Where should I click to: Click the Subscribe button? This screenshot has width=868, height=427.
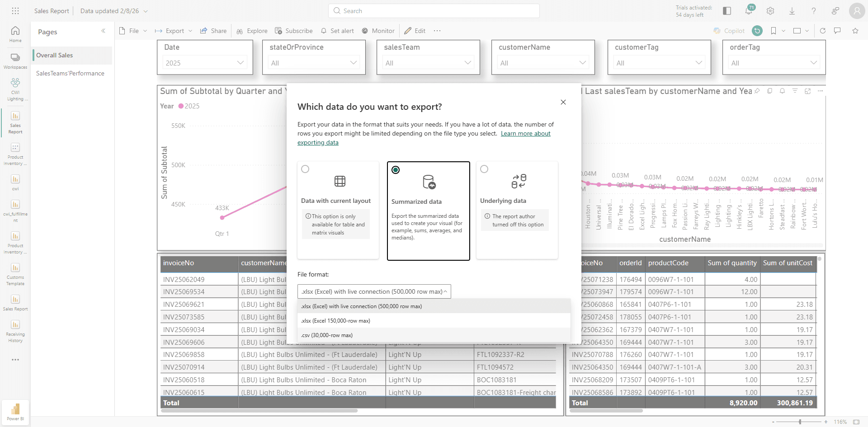[x=294, y=31]
